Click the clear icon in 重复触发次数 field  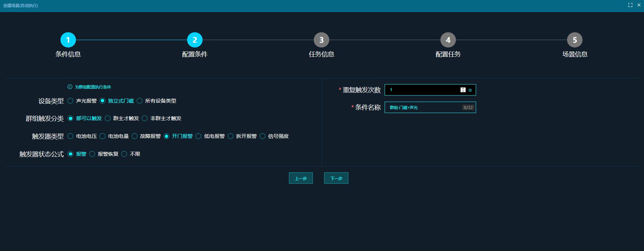tap(470, 90)
